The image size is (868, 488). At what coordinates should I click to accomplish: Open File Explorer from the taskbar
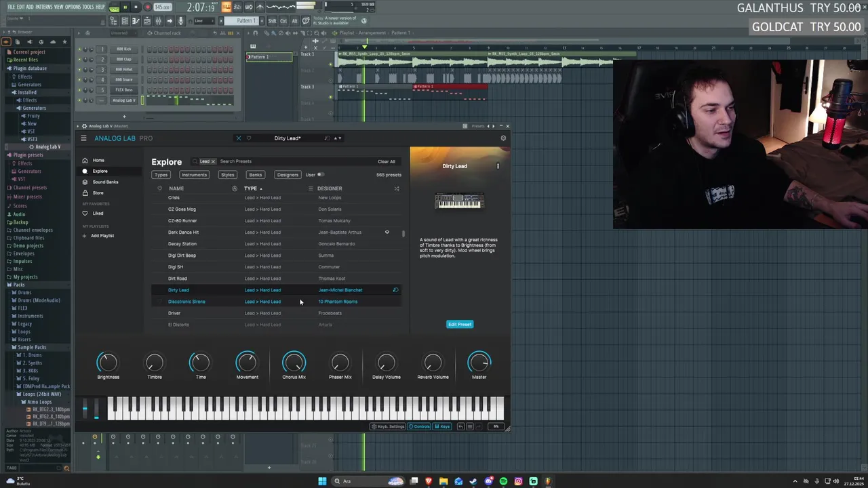coord(443,481)
